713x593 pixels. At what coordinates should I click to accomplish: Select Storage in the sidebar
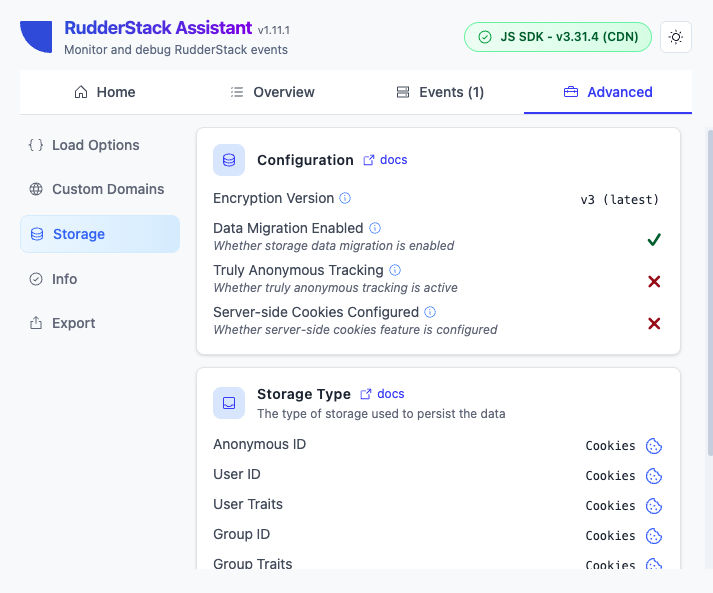100,234
